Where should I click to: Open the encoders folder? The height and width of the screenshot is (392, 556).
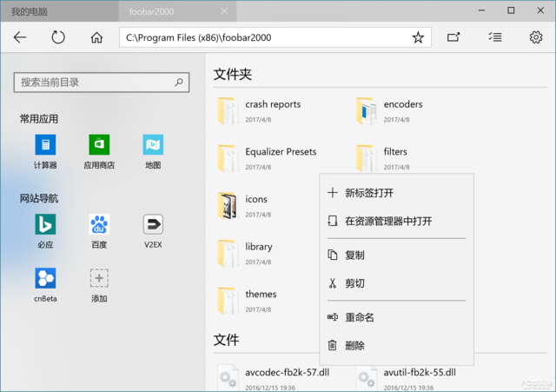pyautogui.click(x=390, y=111)
